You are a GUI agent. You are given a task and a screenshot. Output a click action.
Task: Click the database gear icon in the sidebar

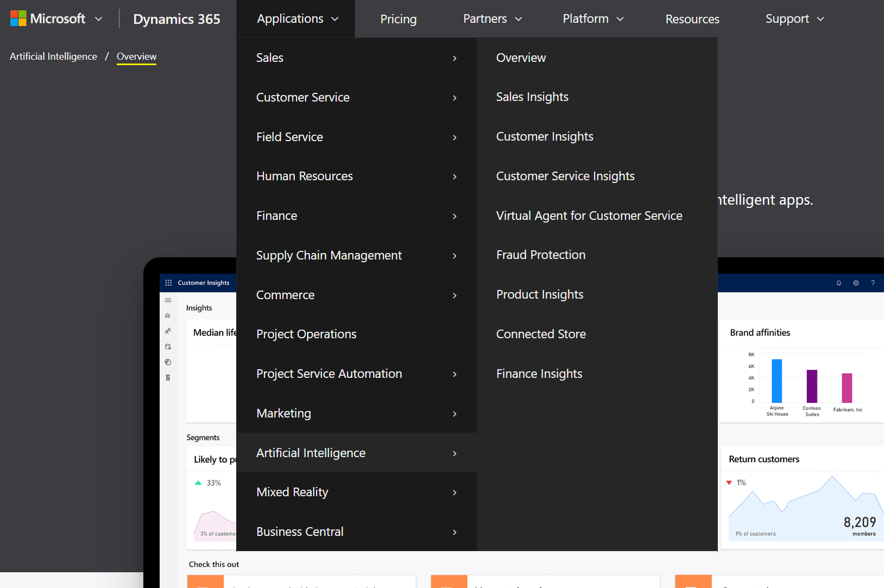click(168, 346)
